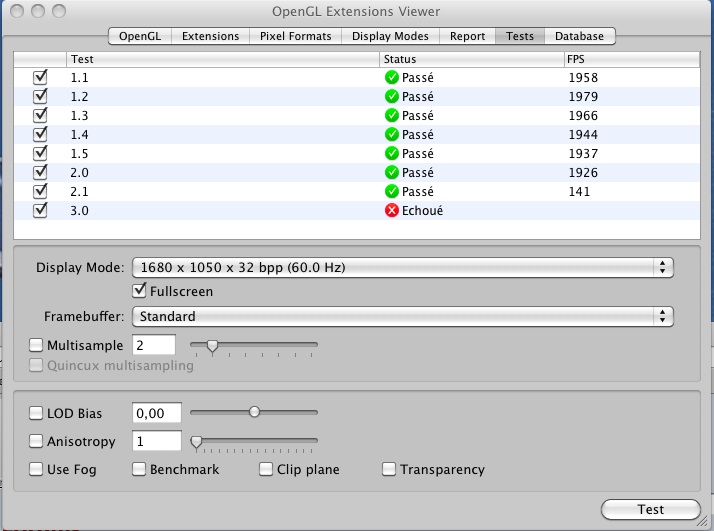Viewport: 714px width, 531px height.
Task: Uncheck test 1.2 checkbox
Action: pos(40,96)
